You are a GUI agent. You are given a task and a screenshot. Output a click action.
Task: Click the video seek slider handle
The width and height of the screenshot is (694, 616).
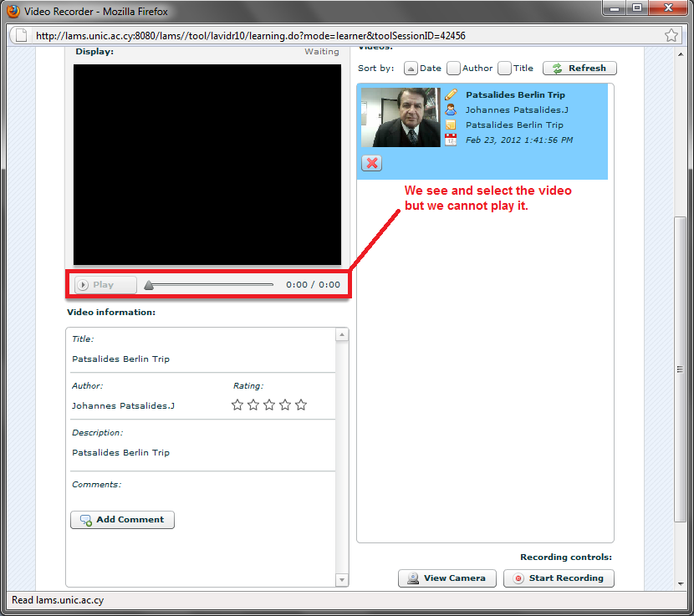click(149, 285)
